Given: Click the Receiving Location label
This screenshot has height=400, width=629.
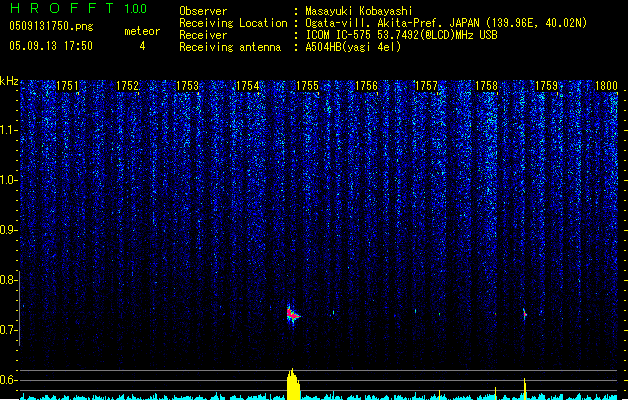Looking at the screenshot, I should [233, 23].
